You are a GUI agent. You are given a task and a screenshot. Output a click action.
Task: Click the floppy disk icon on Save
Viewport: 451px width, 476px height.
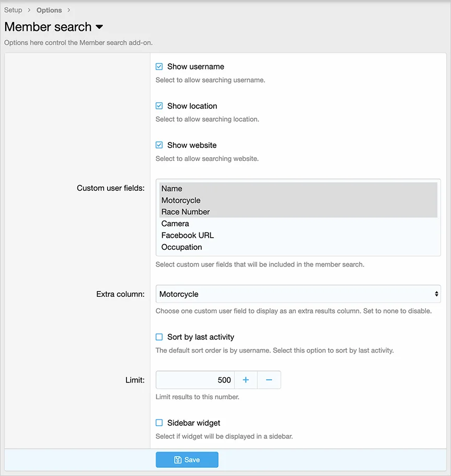(178, 460)
